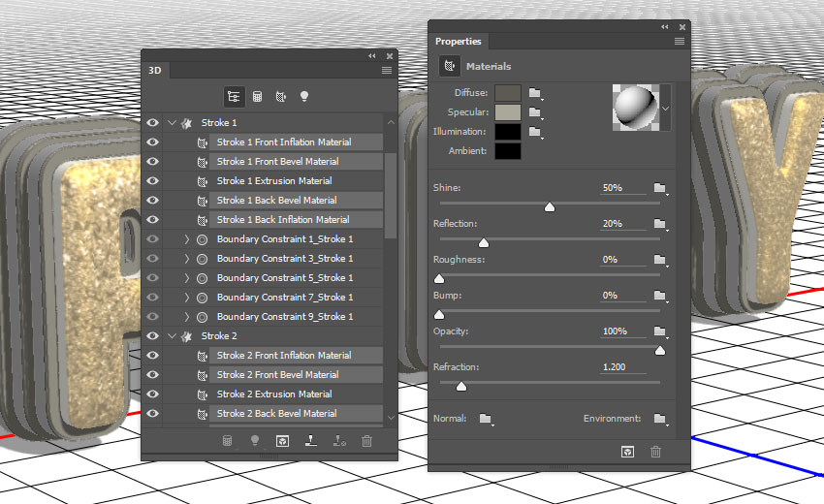Open the 3D panel options menu
Image resolution: width=824 pixels, height=504 pixels.
[x=387, y=71]
